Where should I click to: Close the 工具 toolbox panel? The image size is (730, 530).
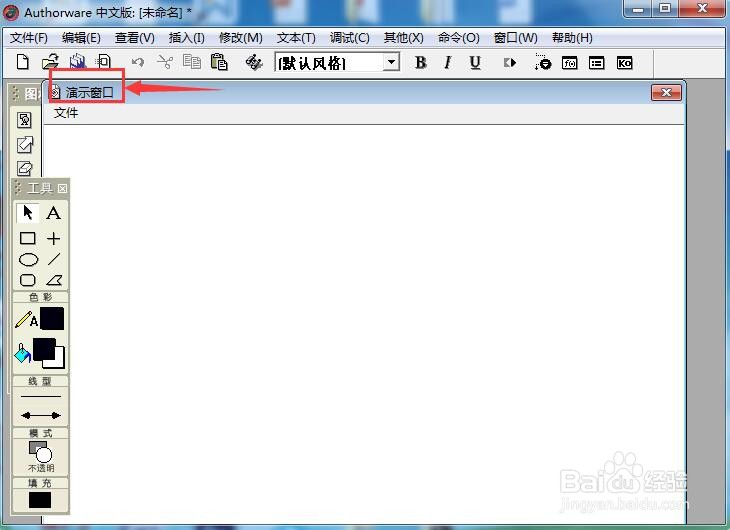62,188
